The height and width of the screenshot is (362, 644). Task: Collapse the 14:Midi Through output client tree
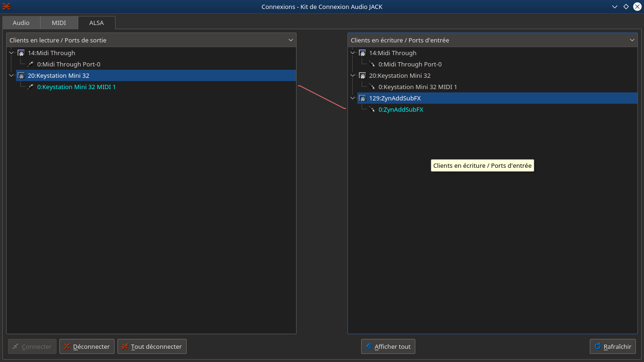pyautogui.click(x=12, y=53)
